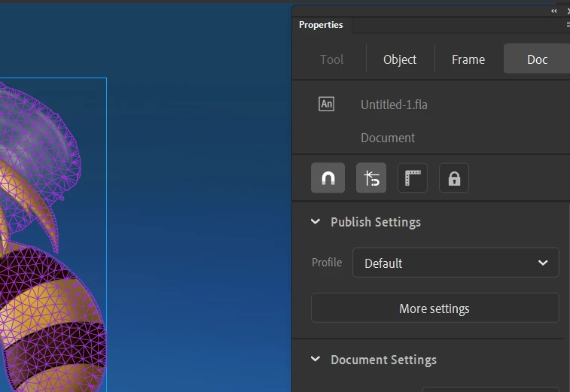Switch to the Object tab
Image resolution: width=570 pixels, height=392 pixels.
[400, 59]
